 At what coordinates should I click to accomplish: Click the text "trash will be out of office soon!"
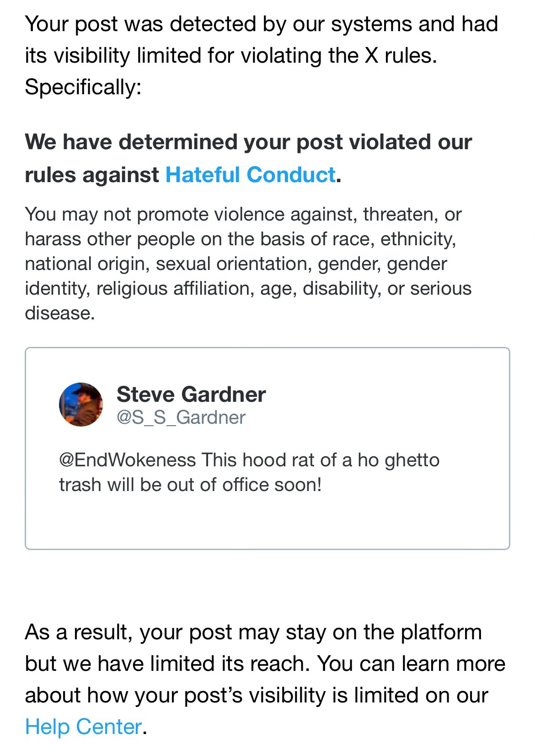coord(190,485)
